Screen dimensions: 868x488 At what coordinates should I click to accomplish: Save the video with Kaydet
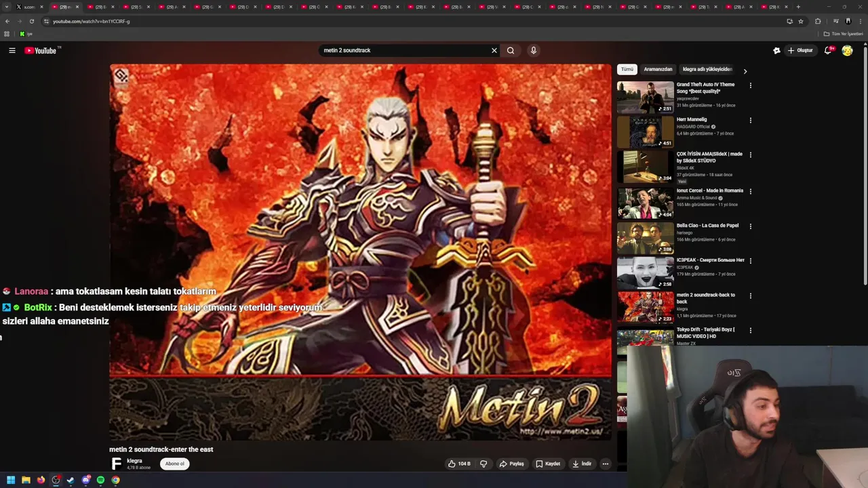[548, 464]
